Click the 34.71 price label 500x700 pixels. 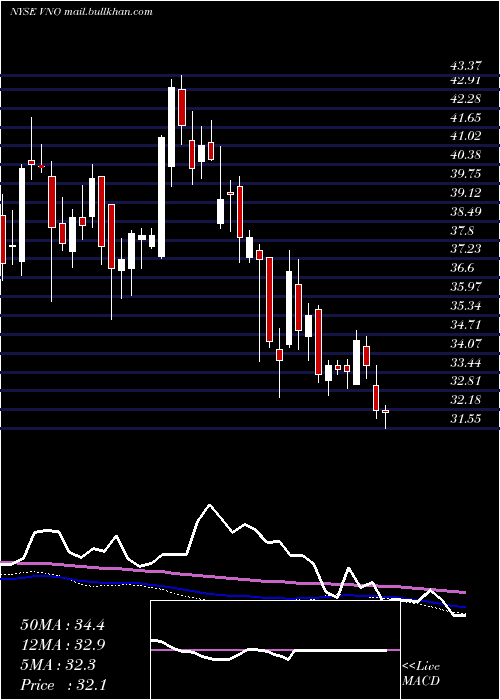(x=466, y=325)
